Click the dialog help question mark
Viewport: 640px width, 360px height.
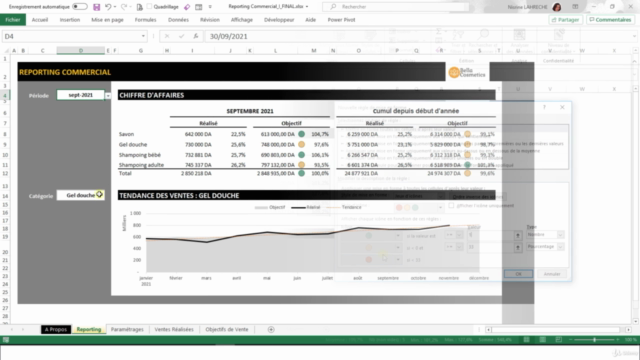(x=544, y=107)
